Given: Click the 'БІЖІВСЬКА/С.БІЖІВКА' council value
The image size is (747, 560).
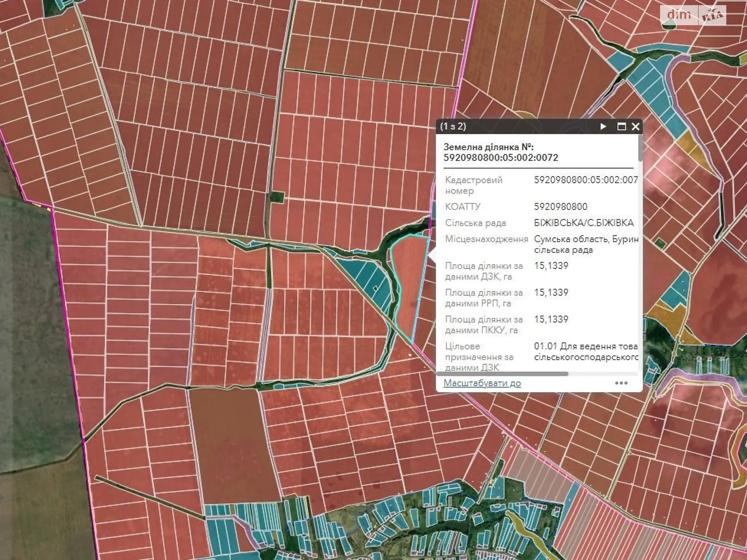Looking at the screenshot, I should click(584, 223).
